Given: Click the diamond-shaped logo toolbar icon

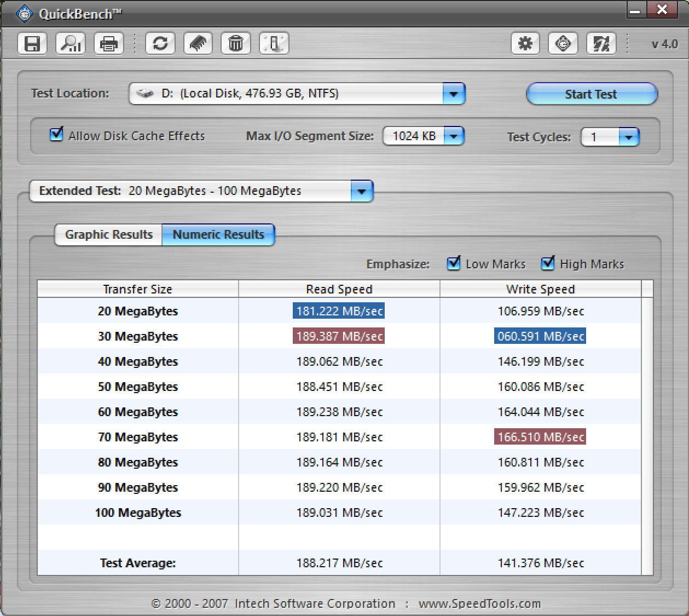Looking at the screenshot, I should [x=563, y=43].
